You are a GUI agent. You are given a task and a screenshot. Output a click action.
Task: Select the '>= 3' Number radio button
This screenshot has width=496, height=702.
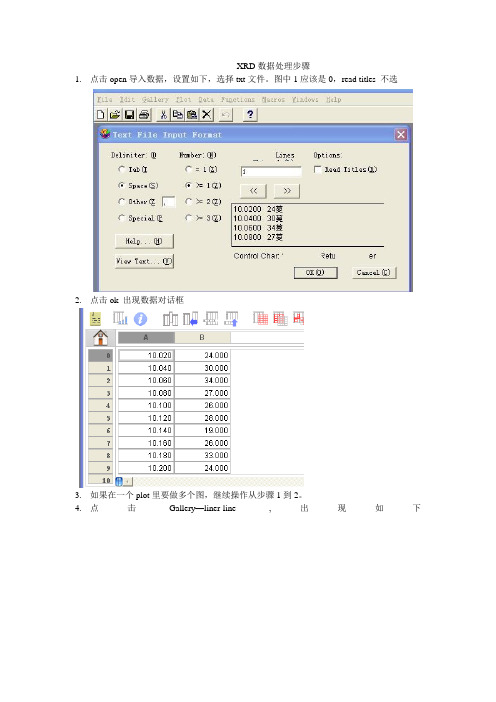click(x=188, y=218)
